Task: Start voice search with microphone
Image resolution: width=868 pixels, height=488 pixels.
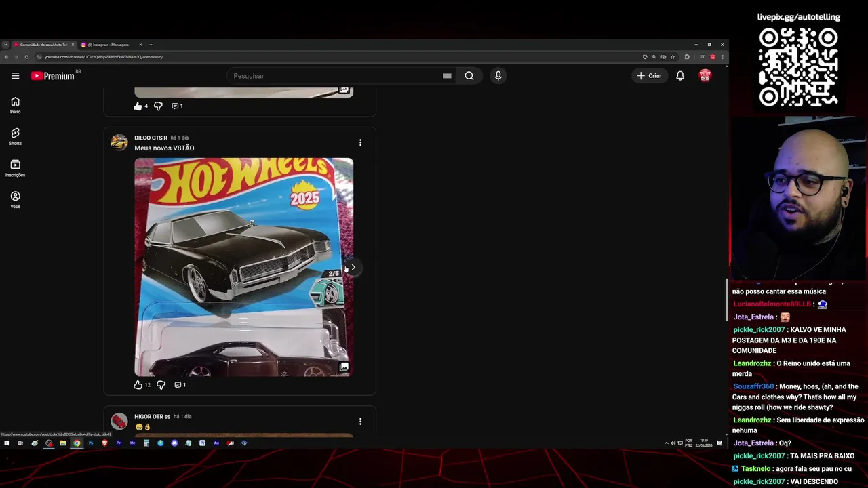Action: pos(498,76)
